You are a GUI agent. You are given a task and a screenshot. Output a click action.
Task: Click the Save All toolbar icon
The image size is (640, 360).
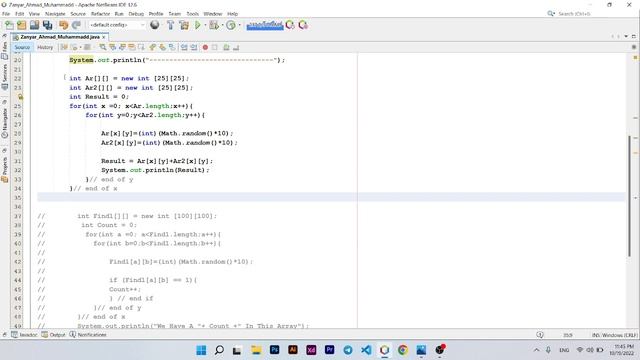point(47,25)
